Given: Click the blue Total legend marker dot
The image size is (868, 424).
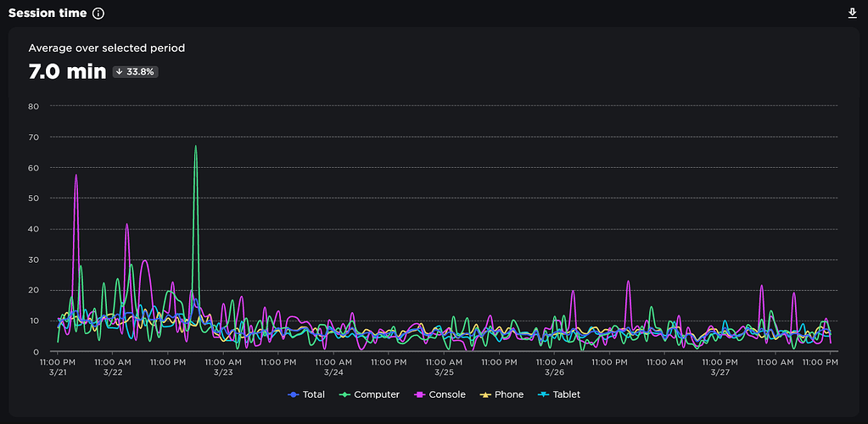Looking at the screenshot, I should [294, 394].
